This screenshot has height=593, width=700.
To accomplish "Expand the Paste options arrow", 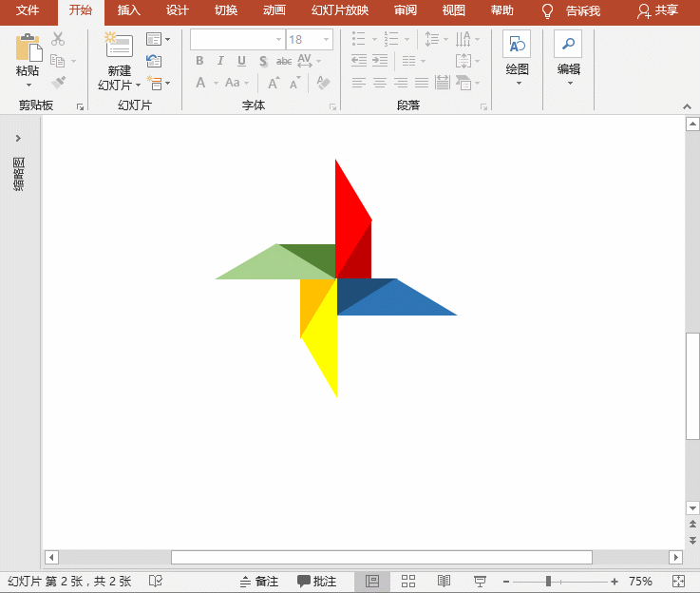I will pyautogui.click(x=28, y=85).
